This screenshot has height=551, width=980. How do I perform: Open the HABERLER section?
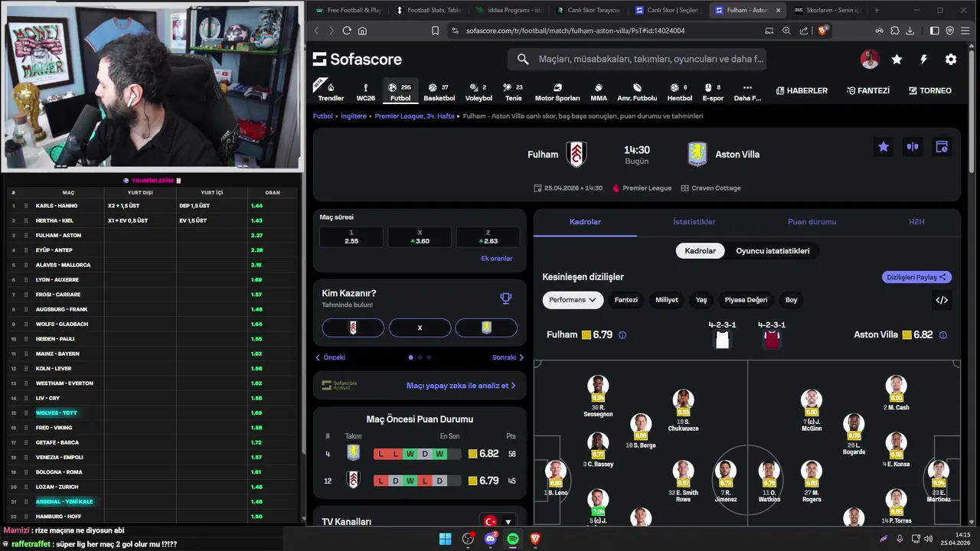(x=802, y=90)
